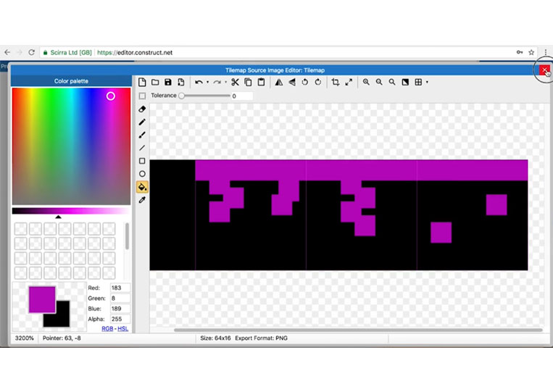Select the Fill bucket tool

[142, 187]
